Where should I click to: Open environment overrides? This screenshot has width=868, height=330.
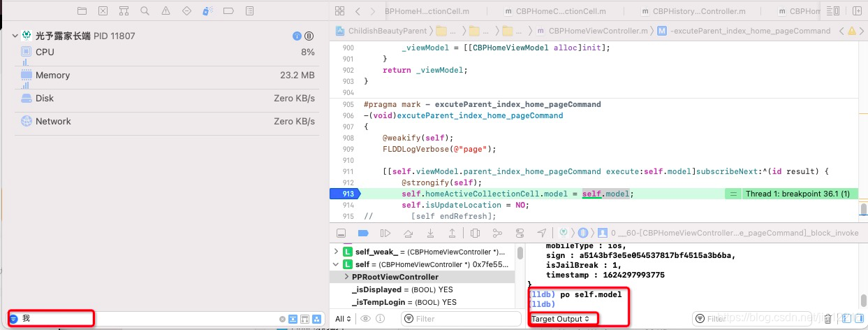click(518, 233)
